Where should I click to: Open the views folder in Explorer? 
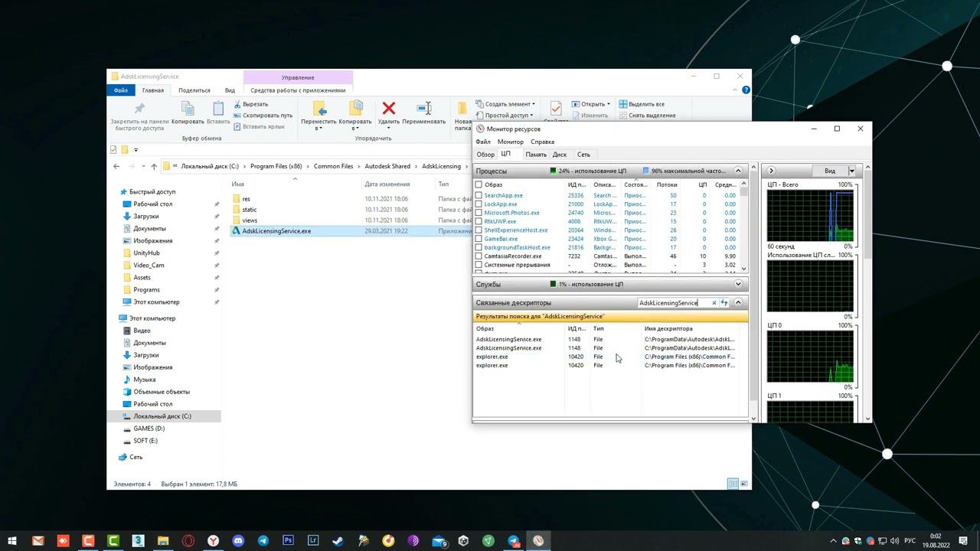pyautogui.click(x=250, y=220)
